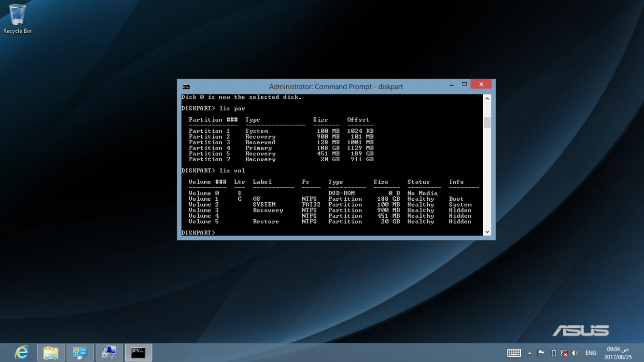Image resolution: width=644 pixels, height=362 pixels.
Task: Click the 'Volume 5' row label
Action: pos(204,222)
